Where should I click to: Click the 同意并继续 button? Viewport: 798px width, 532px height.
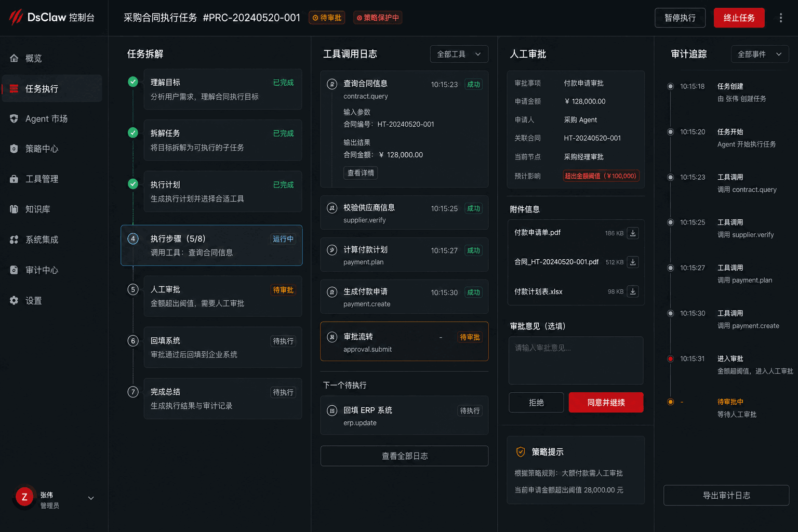pos(606,402)
